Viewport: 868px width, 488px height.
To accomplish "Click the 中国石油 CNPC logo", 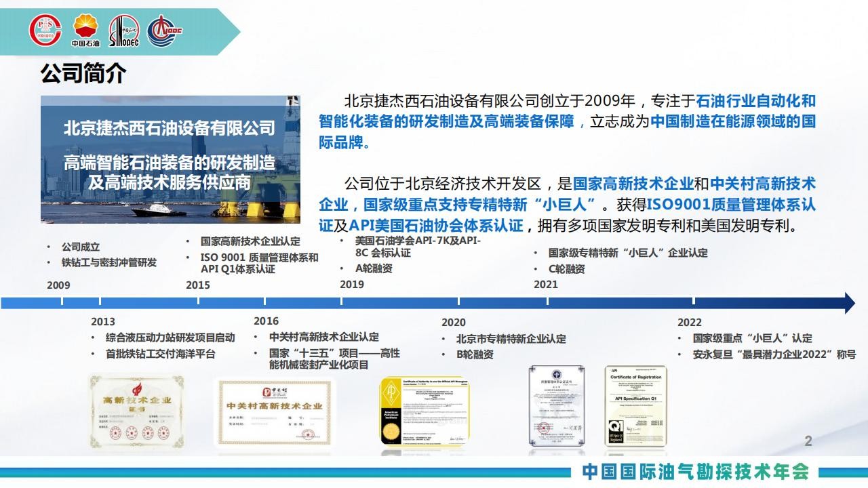I will click(85, 32).
